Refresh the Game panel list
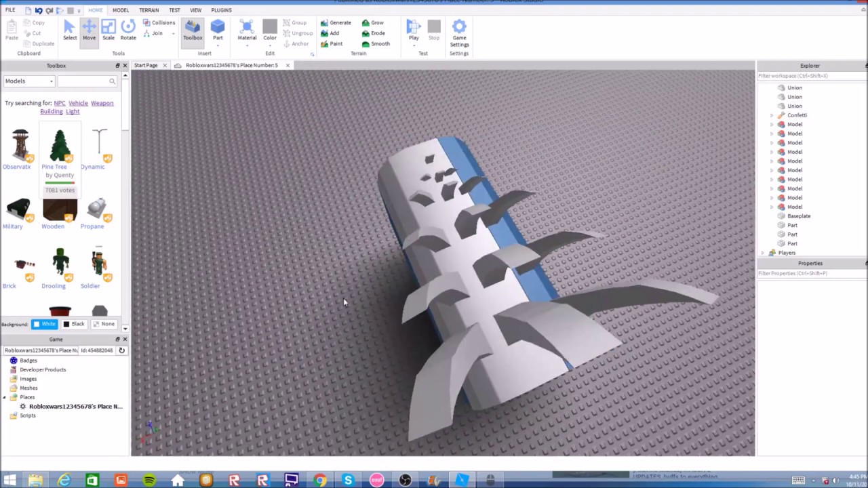868x488 pixels. click(x=121, y=350)
